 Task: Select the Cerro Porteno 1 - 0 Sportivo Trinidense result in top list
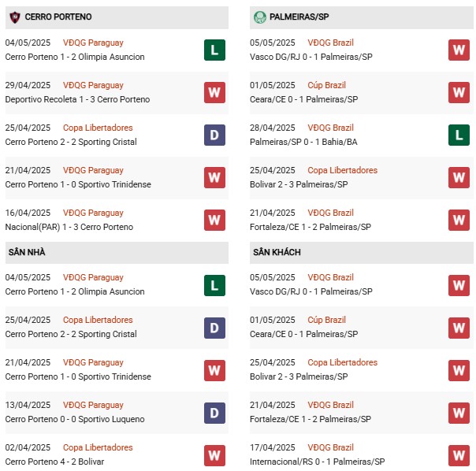pos(78,184)
